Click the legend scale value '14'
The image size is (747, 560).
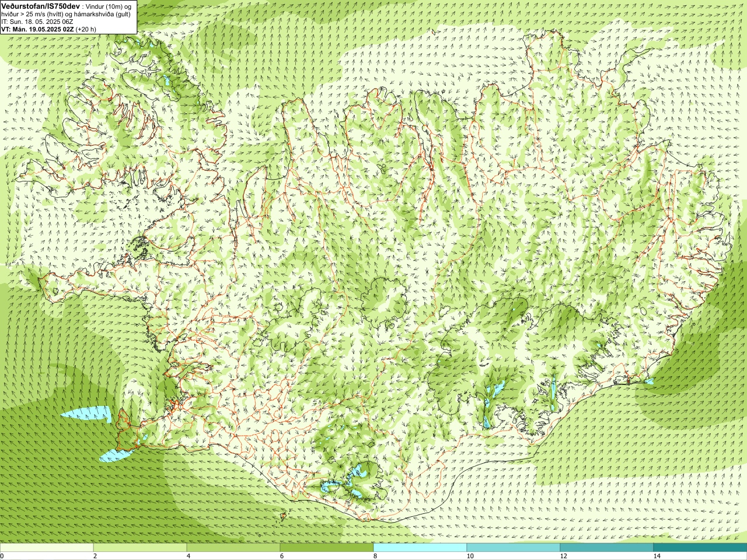click(657, 556)
